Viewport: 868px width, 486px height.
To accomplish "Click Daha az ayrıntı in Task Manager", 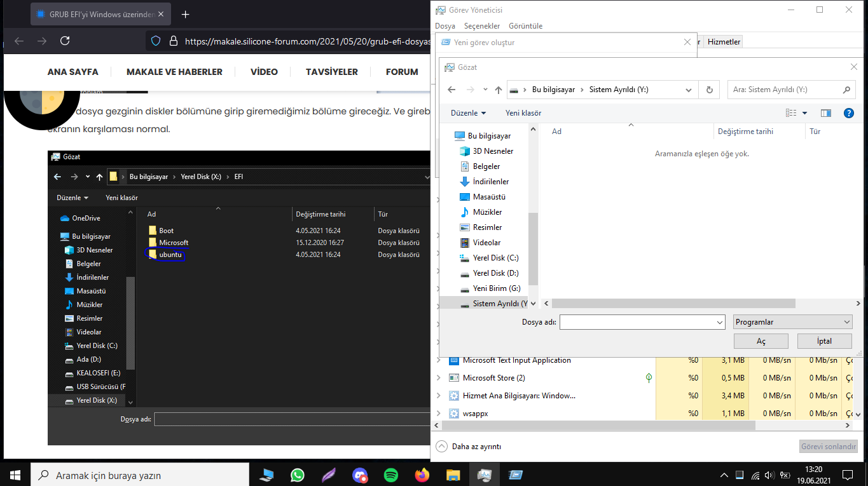I will pyautogui.click(x=469, y=447).
